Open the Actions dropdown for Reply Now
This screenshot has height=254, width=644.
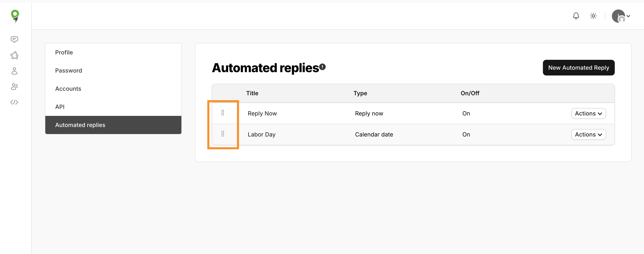click(588, 113)
